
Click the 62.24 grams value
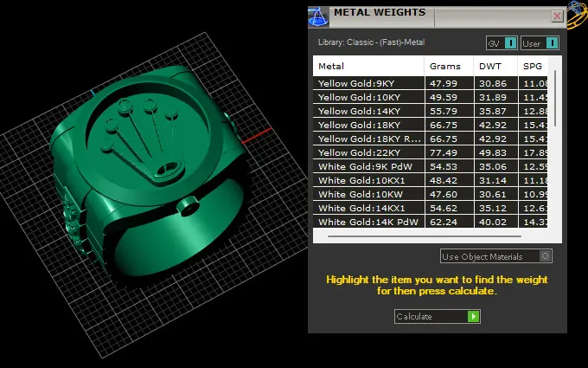[444, 222]
